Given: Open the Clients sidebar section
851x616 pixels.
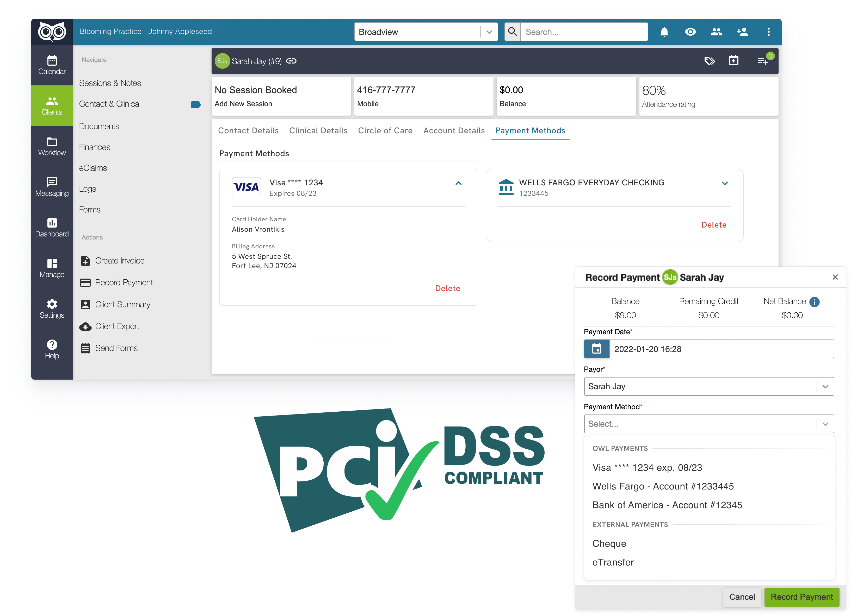Looking at the screenshot, I should pyautogui.click(x=52, y=106).
